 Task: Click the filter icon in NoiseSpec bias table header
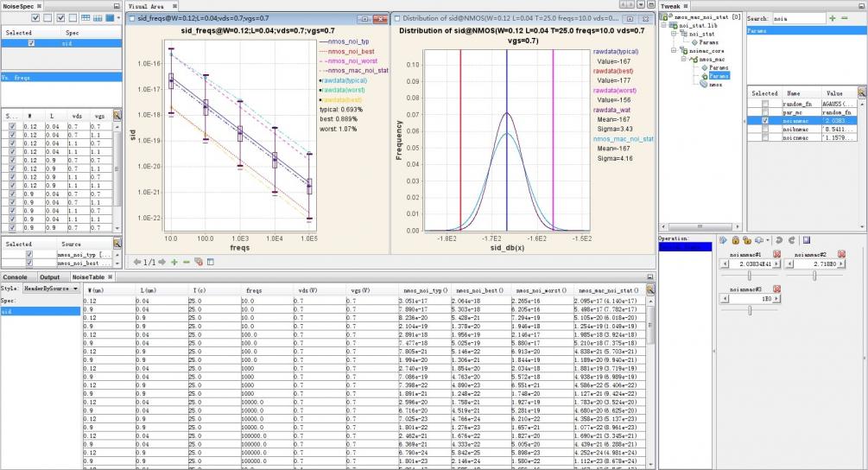click(x=117, y=115)
